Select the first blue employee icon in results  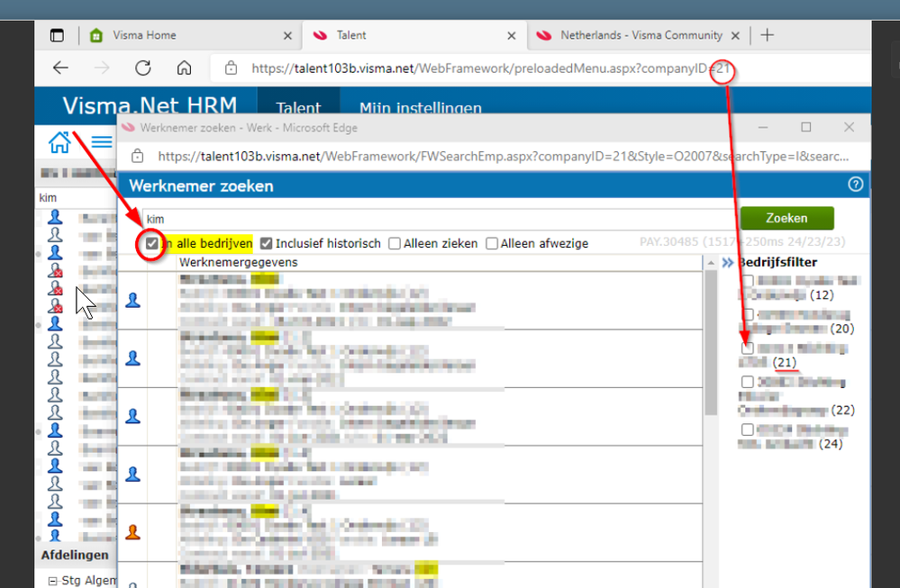click(132, 301)
